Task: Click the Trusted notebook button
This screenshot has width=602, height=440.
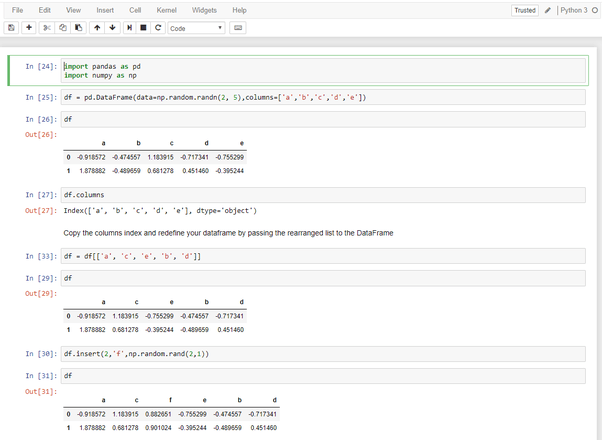Action: [525, 10]
